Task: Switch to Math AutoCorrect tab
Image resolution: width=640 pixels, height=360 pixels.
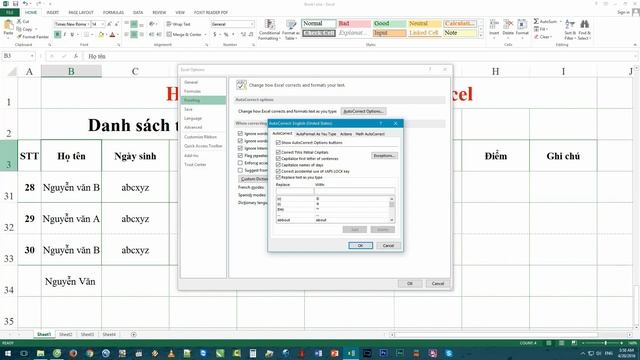Action: 370,134
